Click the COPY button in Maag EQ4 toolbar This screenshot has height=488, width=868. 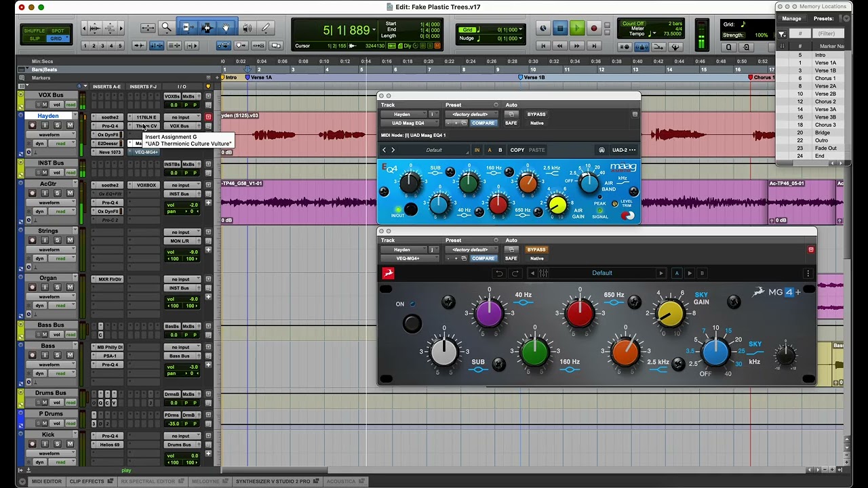pyautogui.click(x=517, y=150)
